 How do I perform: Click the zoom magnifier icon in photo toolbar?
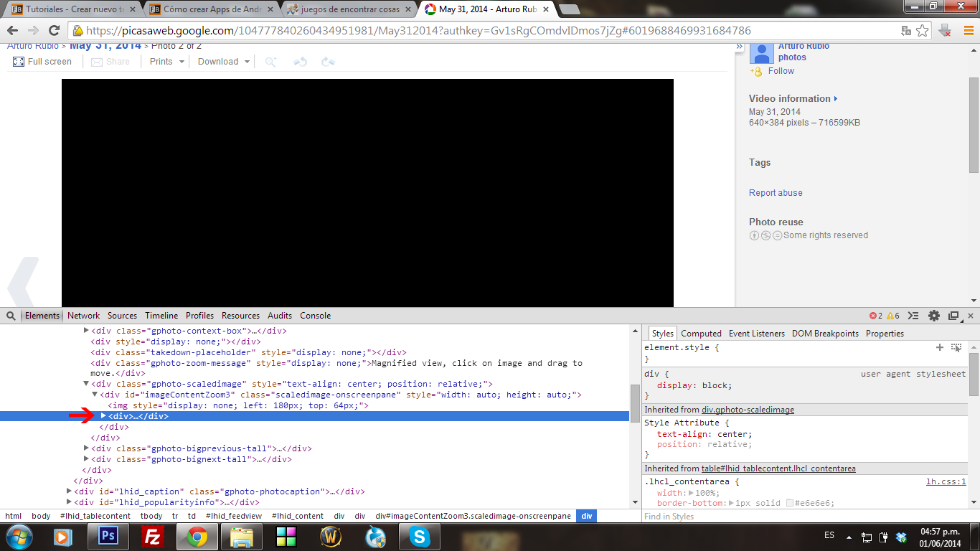[271, 62]
